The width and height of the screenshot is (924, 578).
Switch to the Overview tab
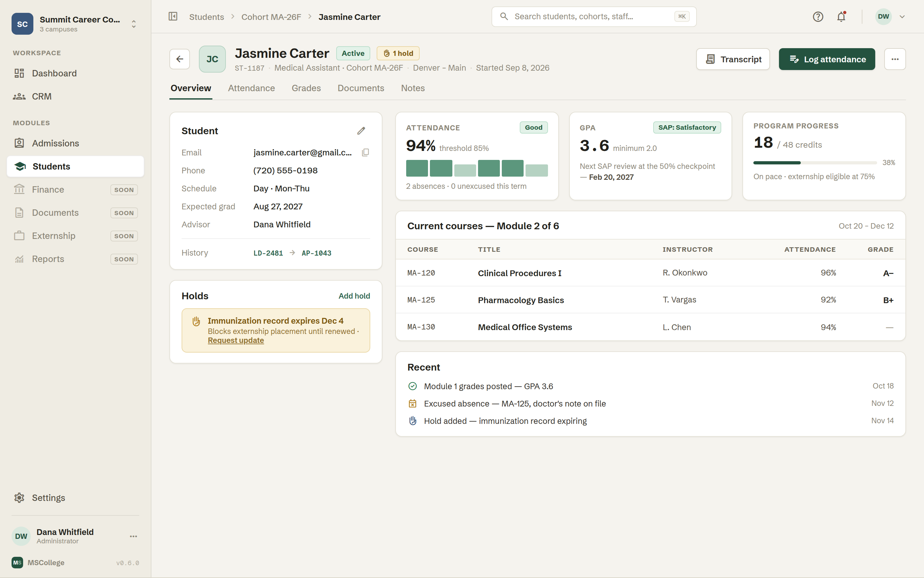pos(191,88)
